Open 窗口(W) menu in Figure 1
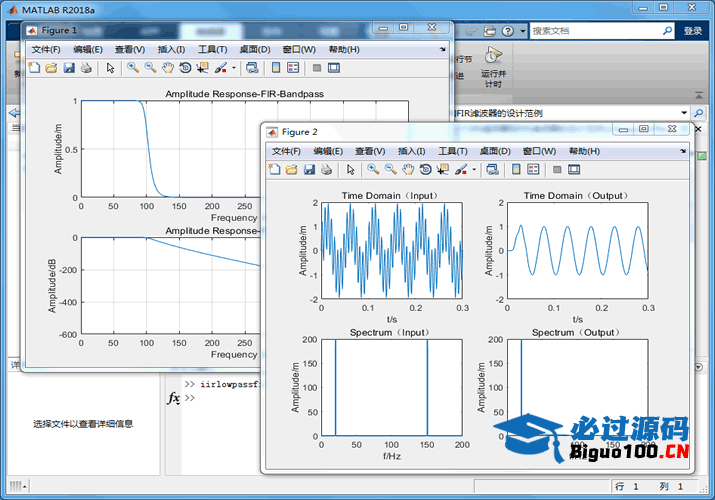Image resolution: width=715 pixels, height=500 pixels. (299, 49)
